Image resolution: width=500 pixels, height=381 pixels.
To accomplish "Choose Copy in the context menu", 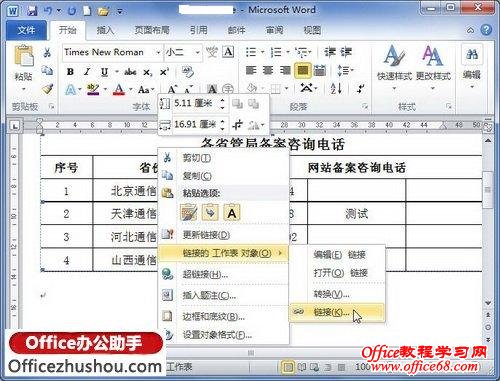I will coord(223,175).
